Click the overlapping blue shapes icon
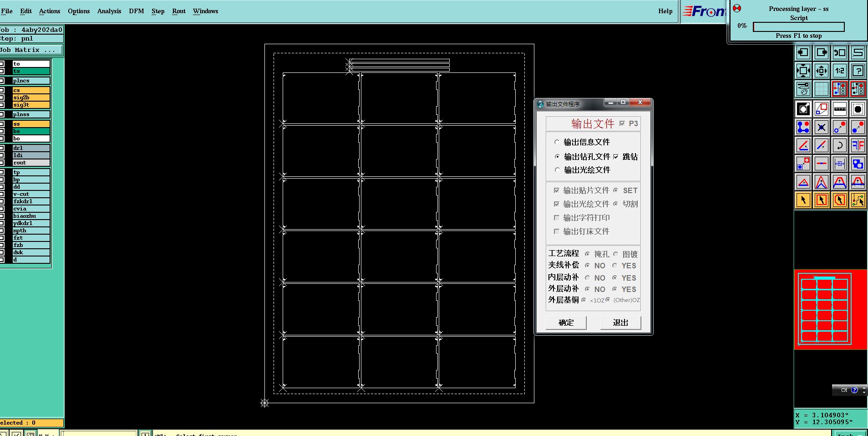The image size is (868, 436). (x=858, y=164)
